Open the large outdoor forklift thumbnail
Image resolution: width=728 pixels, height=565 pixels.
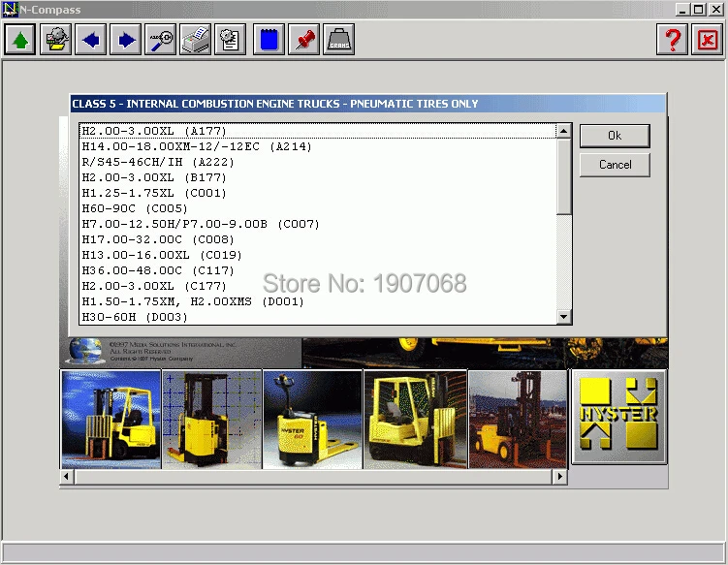[x=518, y=420]
